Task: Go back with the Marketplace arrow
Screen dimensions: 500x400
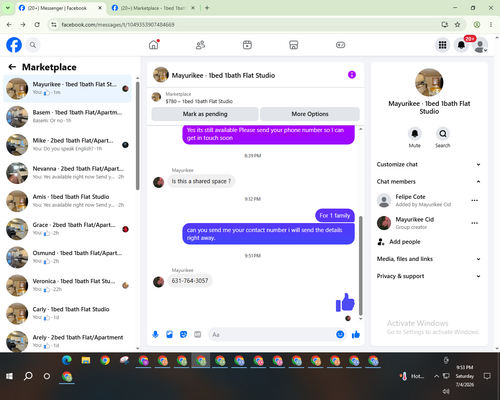Action: pyautogui.click(x=12, y=67)
